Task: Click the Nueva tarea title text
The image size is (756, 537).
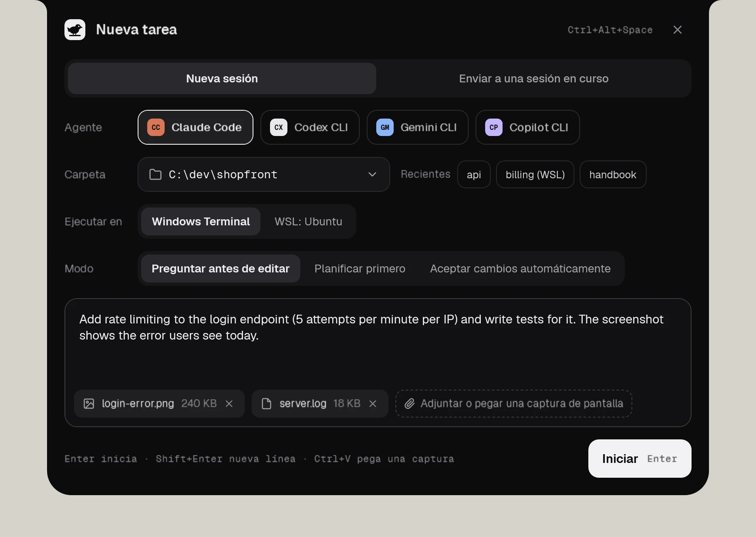Action: pos(136,30)
